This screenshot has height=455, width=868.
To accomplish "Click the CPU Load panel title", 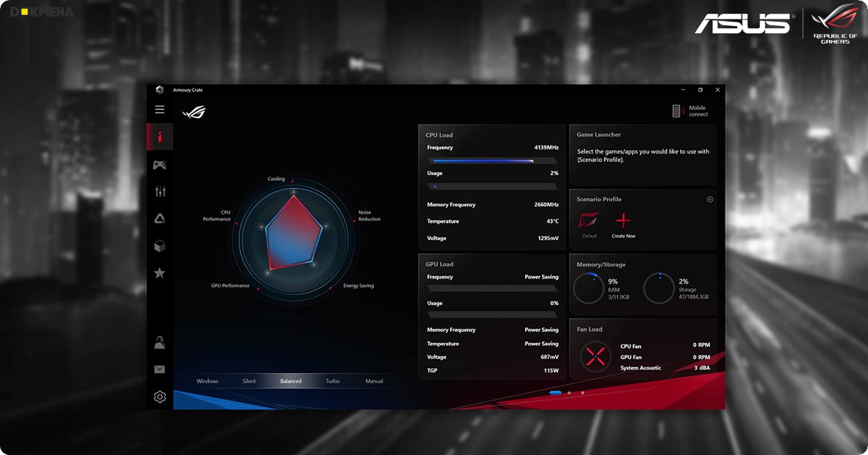I will point(440,135).
